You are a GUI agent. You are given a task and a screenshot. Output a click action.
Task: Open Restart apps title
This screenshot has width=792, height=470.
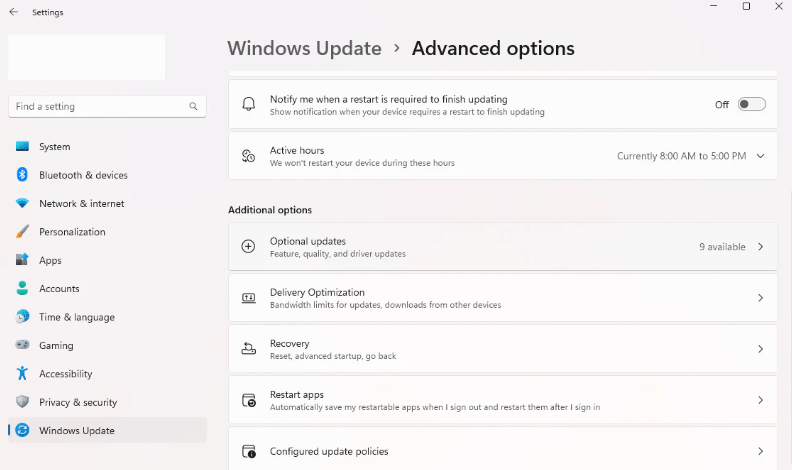(296, 394)
